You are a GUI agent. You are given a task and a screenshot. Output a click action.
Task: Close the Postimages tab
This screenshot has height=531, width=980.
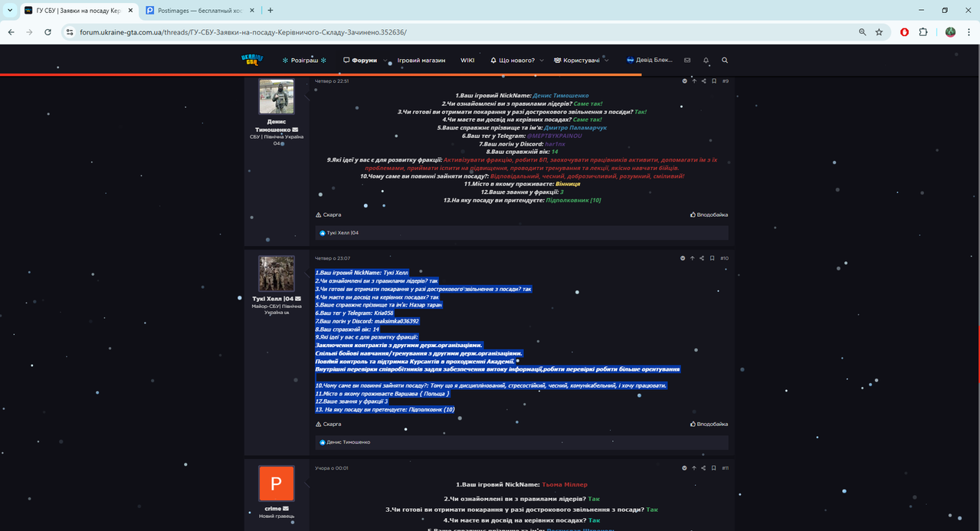pyautogui.click(x=251, y=11)
